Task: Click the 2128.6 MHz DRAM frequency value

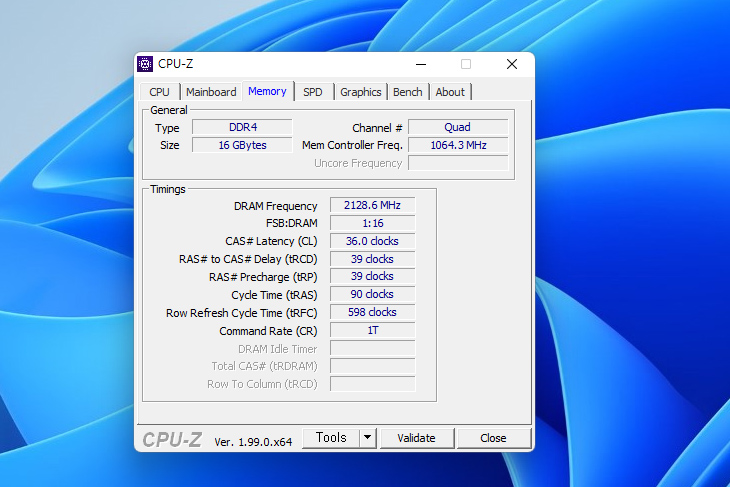Action: tap(372, 205)
